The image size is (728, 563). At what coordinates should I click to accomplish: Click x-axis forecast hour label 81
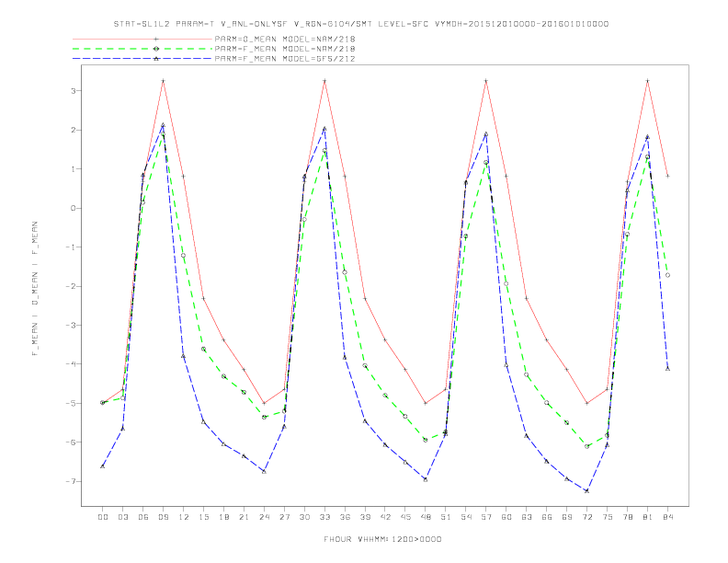(648, 517)
